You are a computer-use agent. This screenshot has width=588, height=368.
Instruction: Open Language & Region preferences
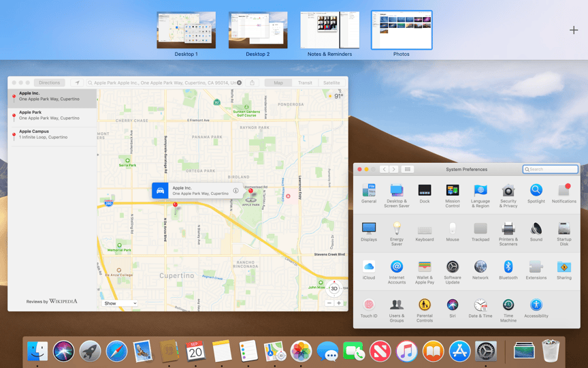(480, 196)
